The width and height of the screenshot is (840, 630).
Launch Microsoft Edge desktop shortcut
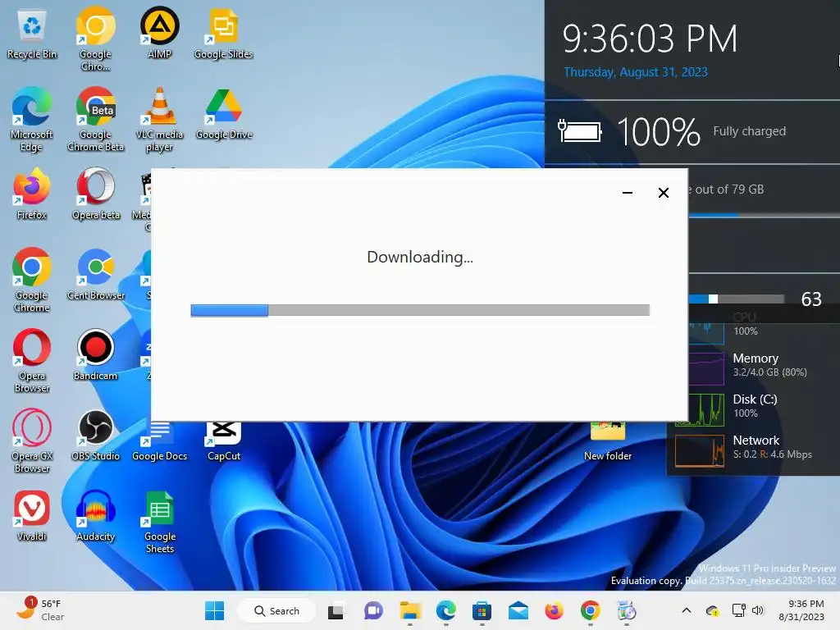click(x=32, y=120)
